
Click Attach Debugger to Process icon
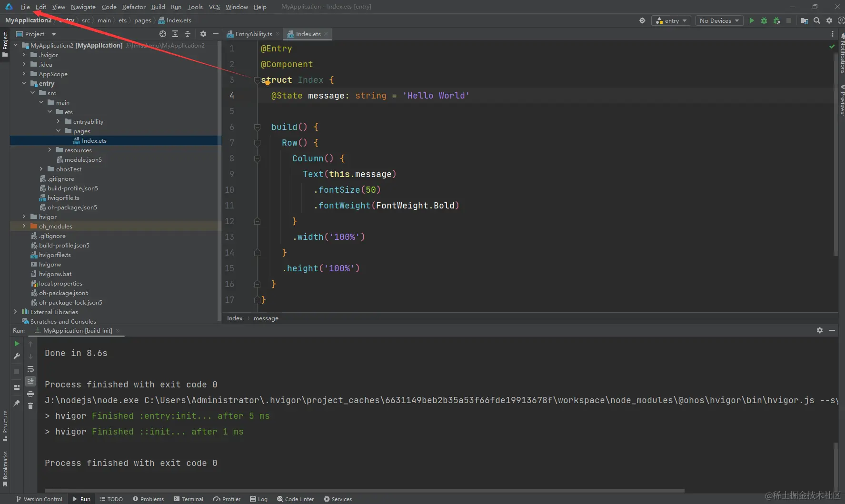tap(776, 20)
